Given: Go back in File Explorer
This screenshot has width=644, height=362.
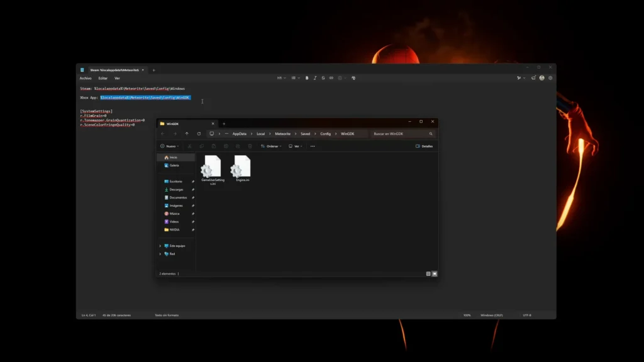Looking at the screenshot, I should 163,134.
